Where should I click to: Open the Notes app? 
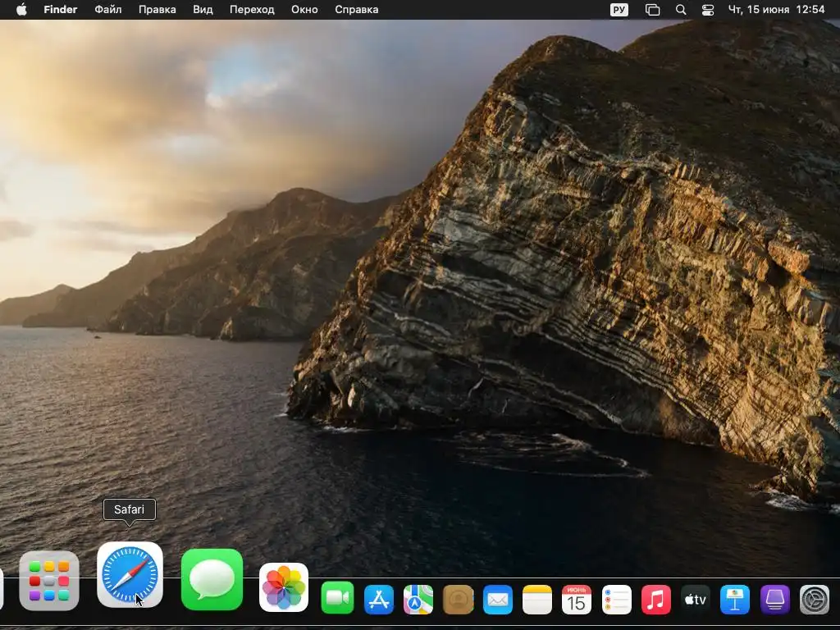point(537,600)
